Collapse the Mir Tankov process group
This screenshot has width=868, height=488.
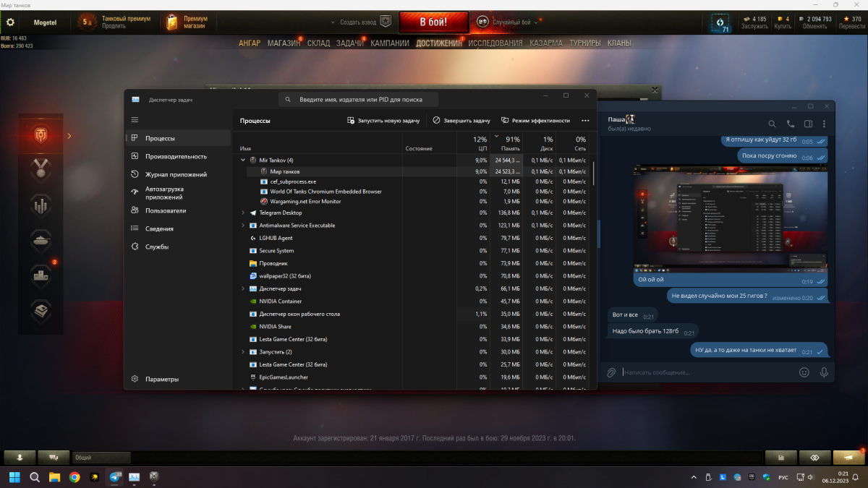[x=243, y=160]
